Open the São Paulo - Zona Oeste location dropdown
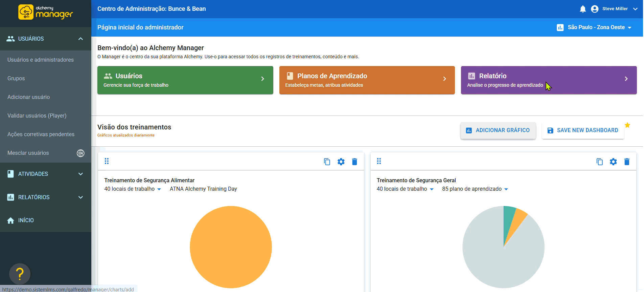 tap(599, 27)
